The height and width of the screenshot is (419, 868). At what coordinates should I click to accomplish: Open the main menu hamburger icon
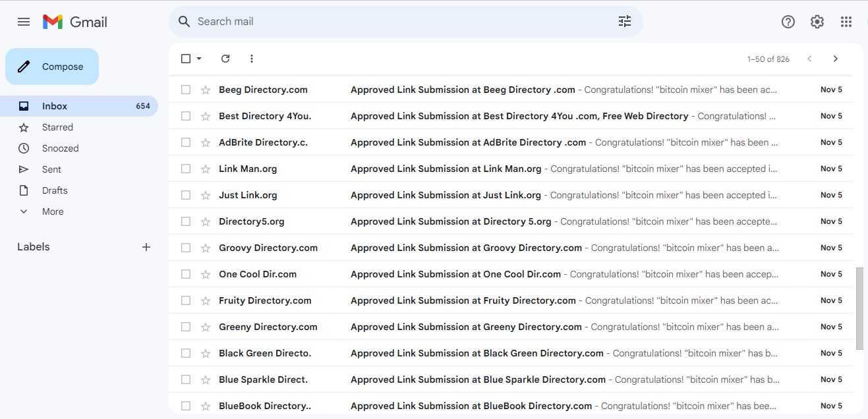[24, 22]
